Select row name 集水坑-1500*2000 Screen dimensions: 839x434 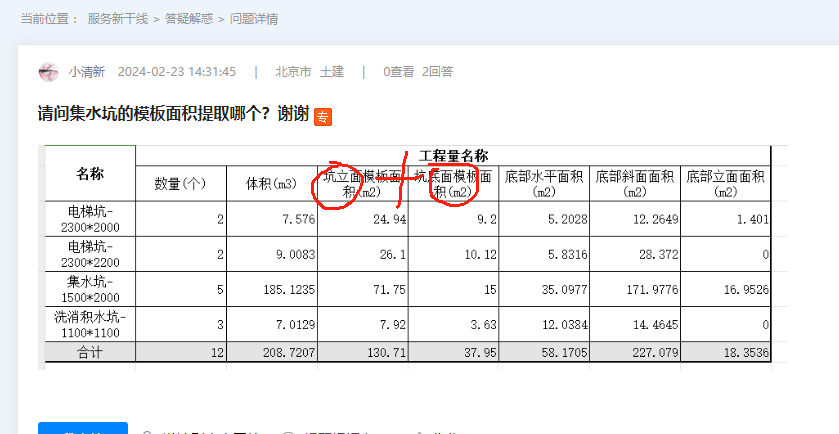pyautogui.click(x=90, y=289)
